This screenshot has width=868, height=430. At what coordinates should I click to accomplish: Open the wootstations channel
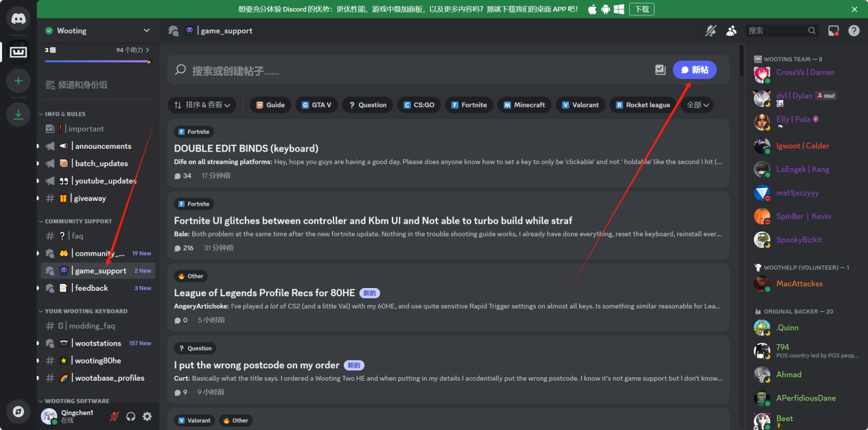tap(98, 343)
